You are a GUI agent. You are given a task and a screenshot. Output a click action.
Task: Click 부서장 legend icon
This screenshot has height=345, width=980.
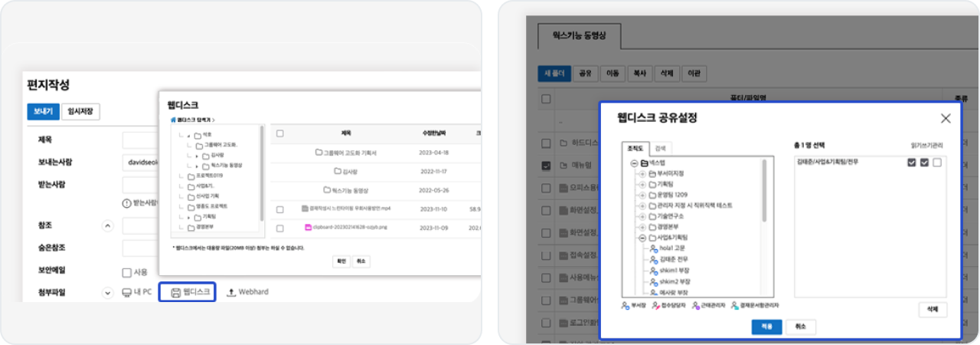pyautogui.click(x=626, y=304)
